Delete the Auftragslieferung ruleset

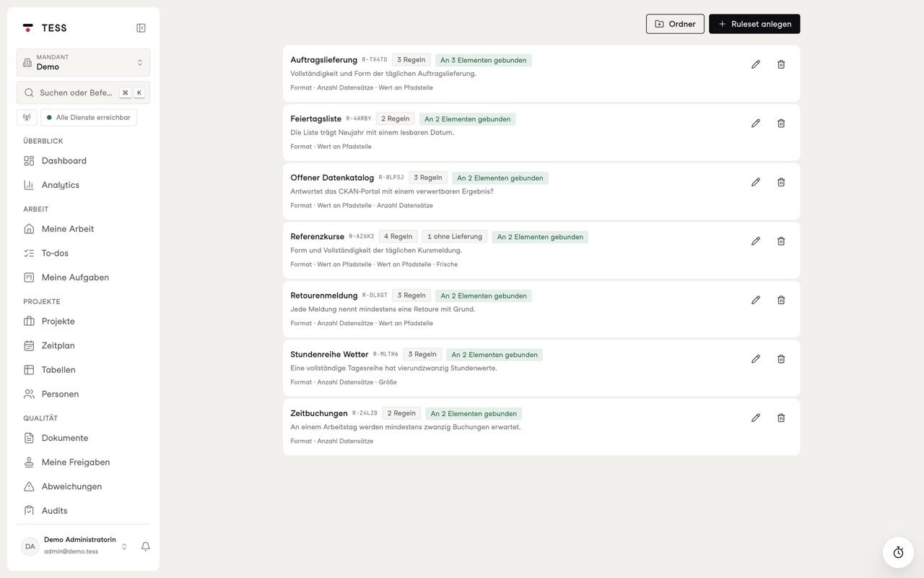coord(781,64)
